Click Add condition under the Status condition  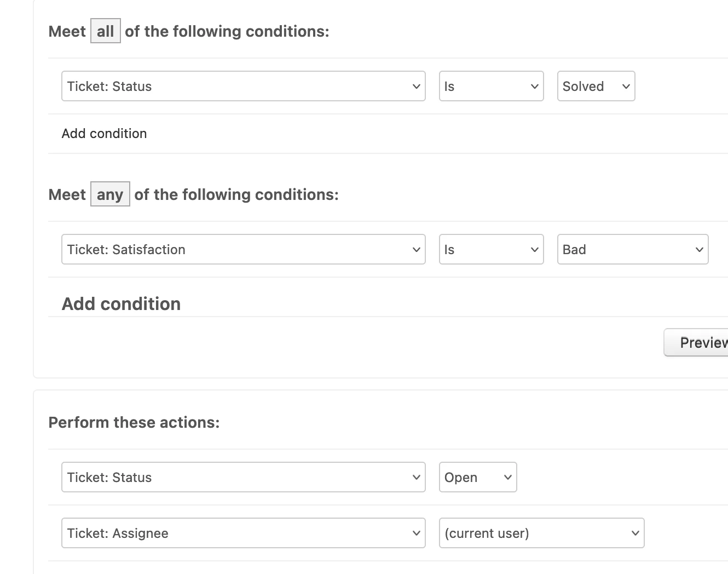click(104, 134)
